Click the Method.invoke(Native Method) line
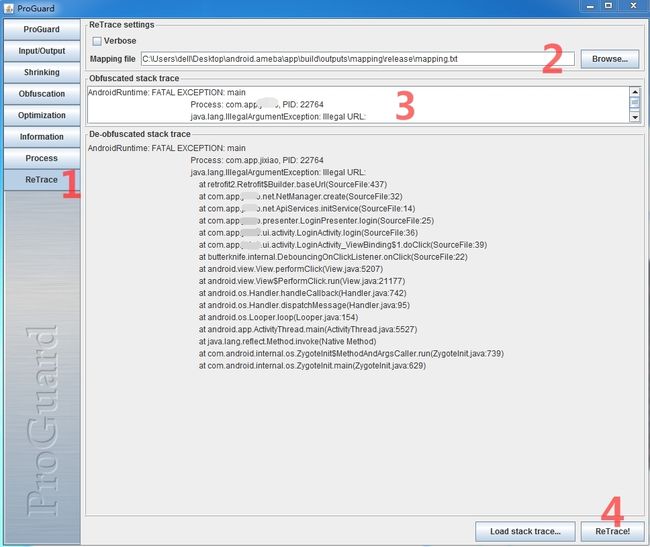650x547 pixels. point(287,341)
